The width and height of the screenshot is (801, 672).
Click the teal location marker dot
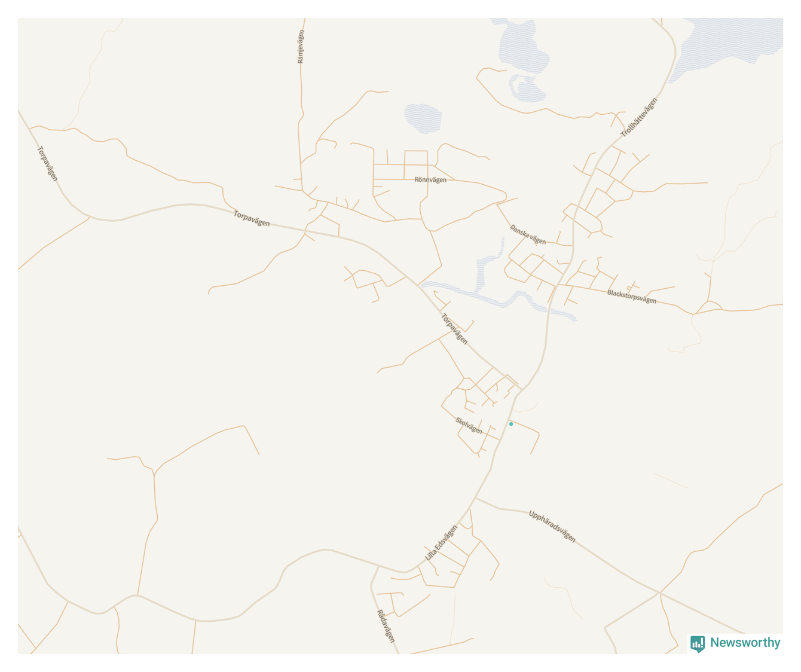click(511, 424)
